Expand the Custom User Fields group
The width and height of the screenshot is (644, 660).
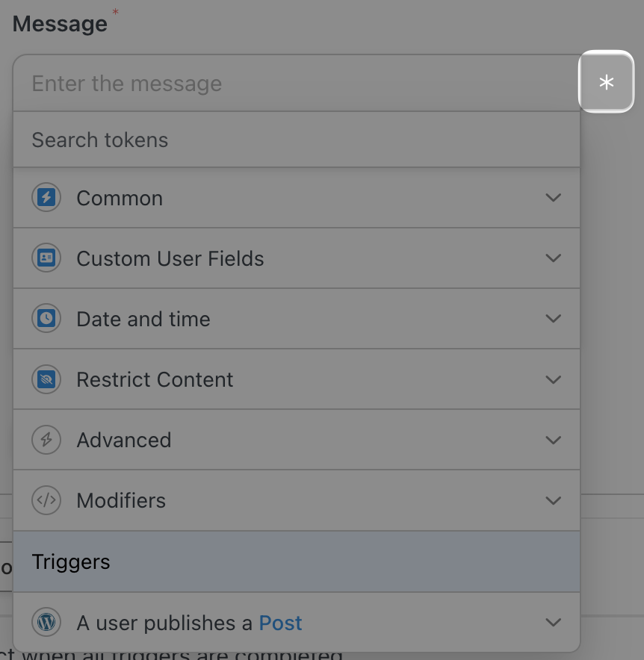pos(554,258)
